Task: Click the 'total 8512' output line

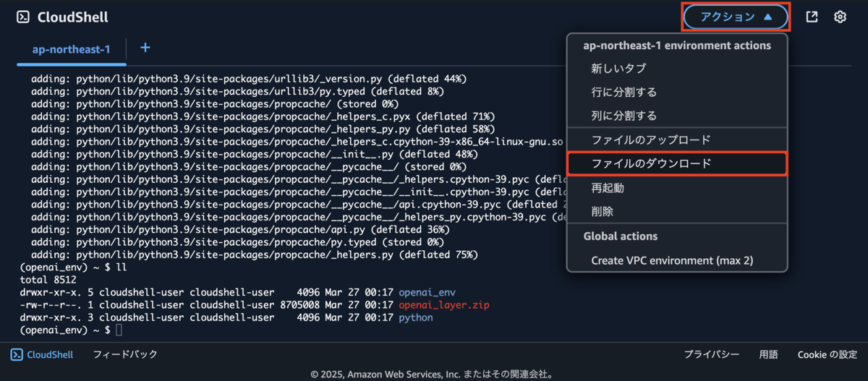Action: click(48, 280)
